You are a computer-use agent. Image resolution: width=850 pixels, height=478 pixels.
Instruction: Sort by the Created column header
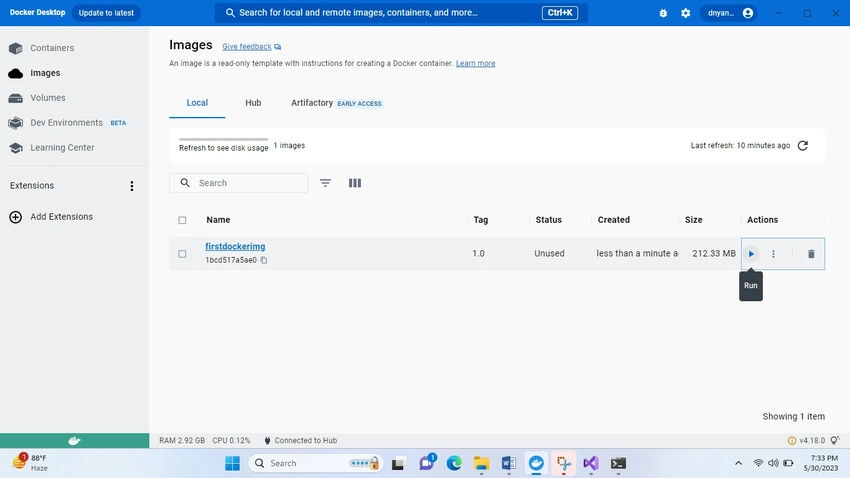pos(614,220)
